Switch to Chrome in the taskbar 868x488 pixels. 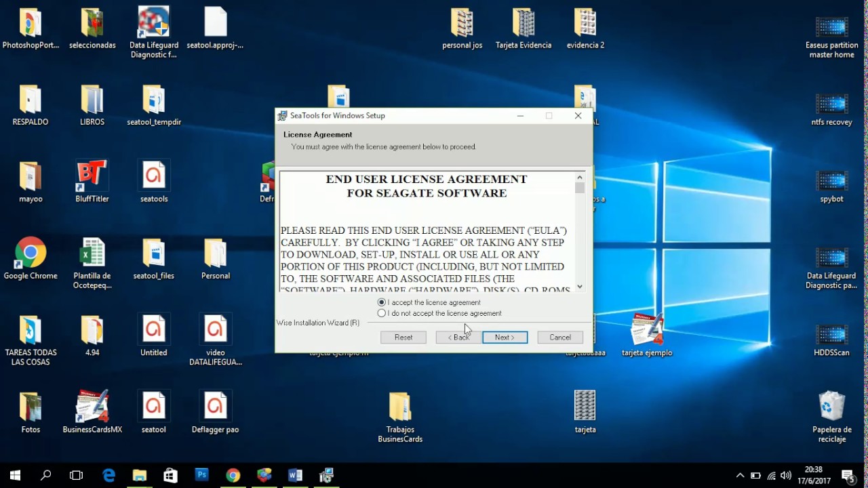point(233,475)
